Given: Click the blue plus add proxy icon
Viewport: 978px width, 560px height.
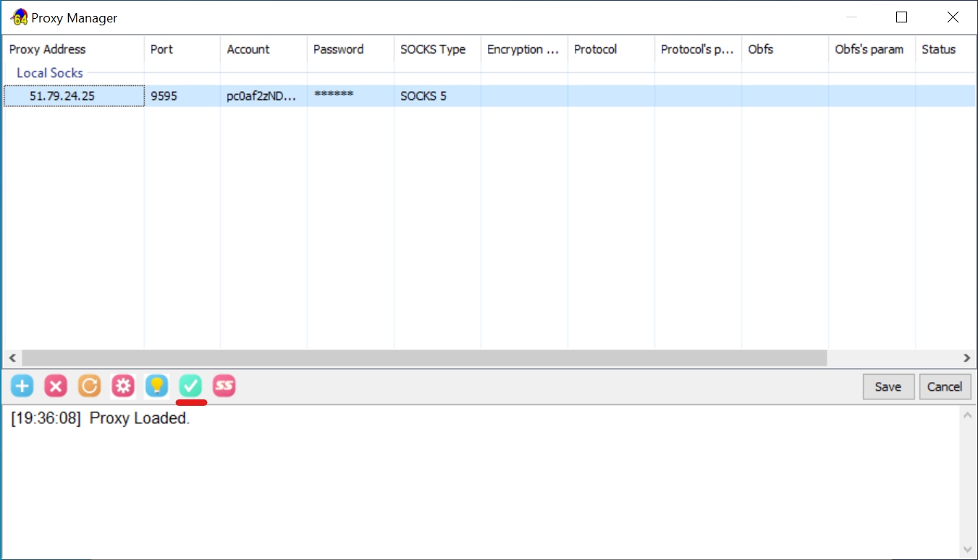Looking at the screenshot, I should coord(22,386).
